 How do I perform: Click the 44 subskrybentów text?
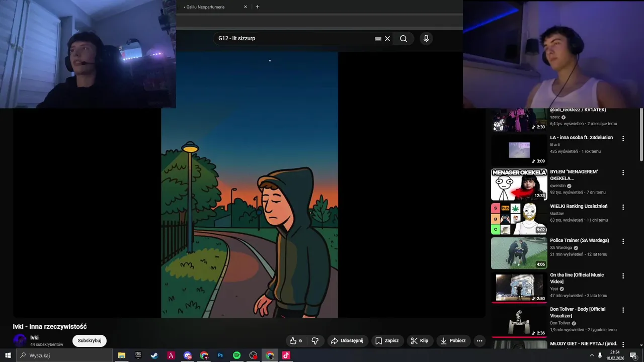(47, 345)
